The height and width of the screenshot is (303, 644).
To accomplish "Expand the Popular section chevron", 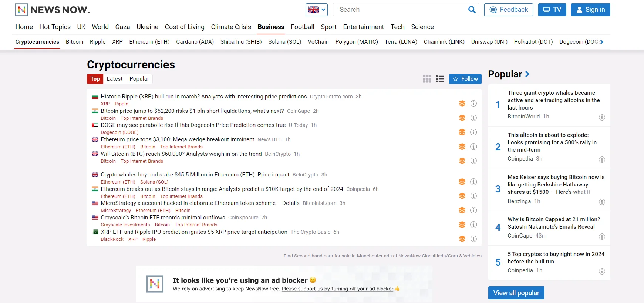I will (527, 74).
